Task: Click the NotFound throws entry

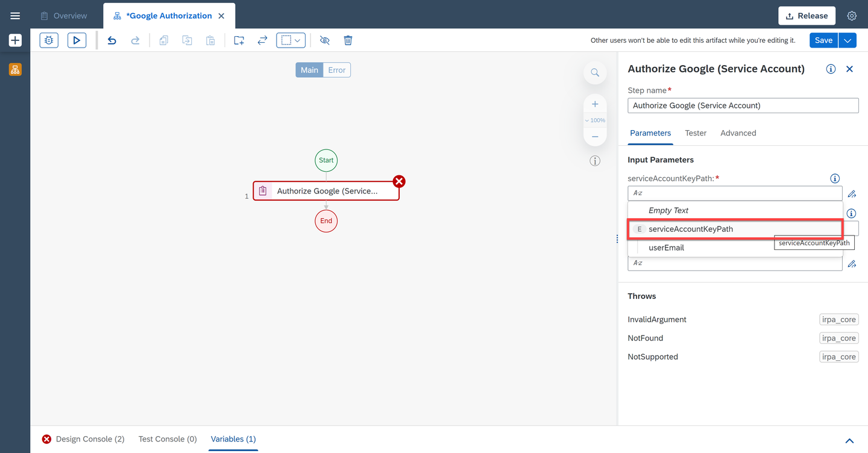Action: point(645,338)
